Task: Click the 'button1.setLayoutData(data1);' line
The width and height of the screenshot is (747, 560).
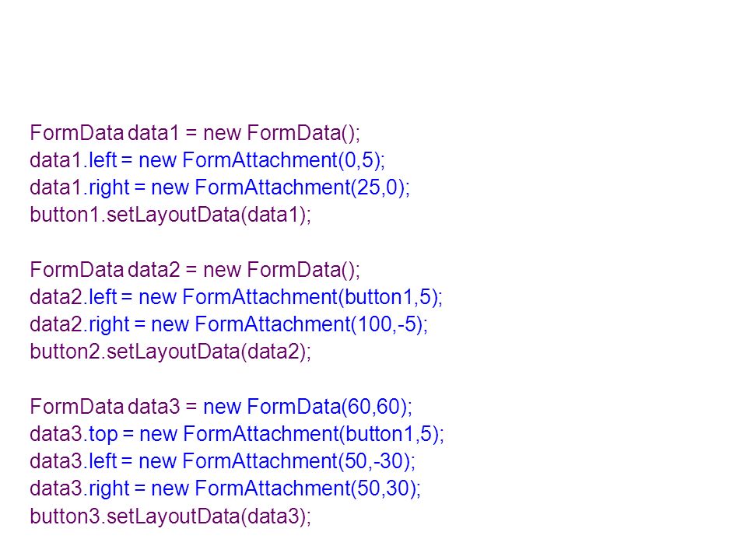Action: pyautogui.click(x=170, y=215)
